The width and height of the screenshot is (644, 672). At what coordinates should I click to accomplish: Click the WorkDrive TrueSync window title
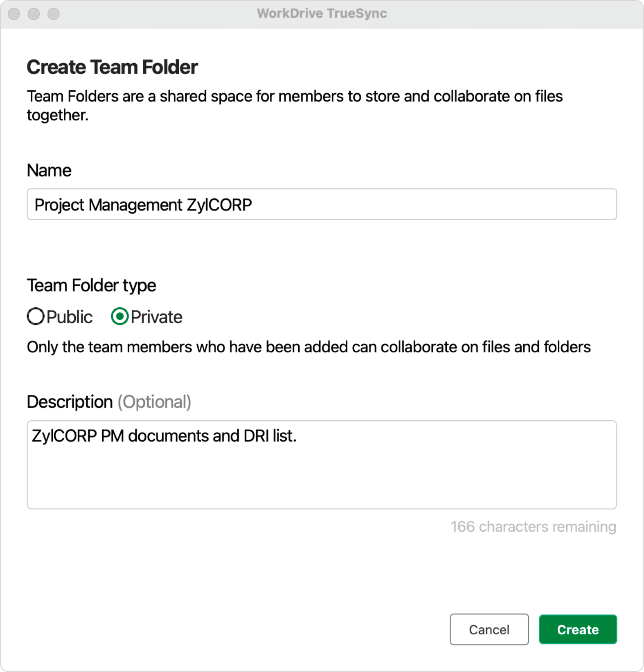coord(322,14)
